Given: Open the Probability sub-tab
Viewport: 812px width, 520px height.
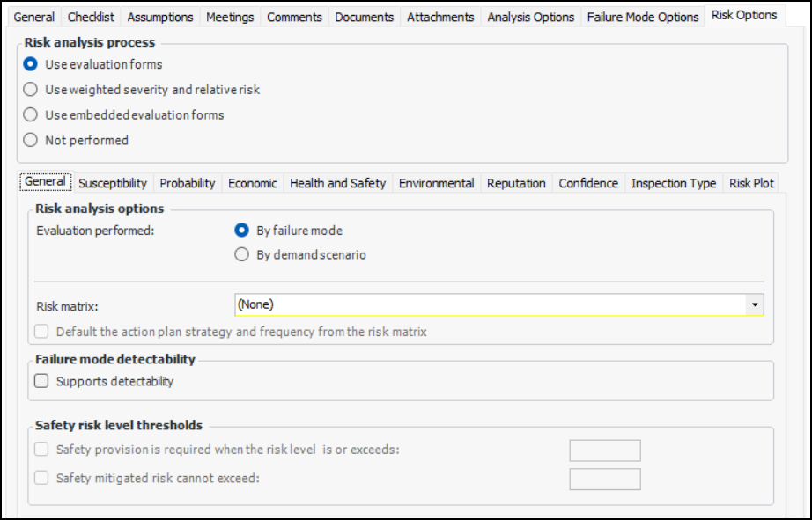Looking at the screenshot, I should 188,183.
